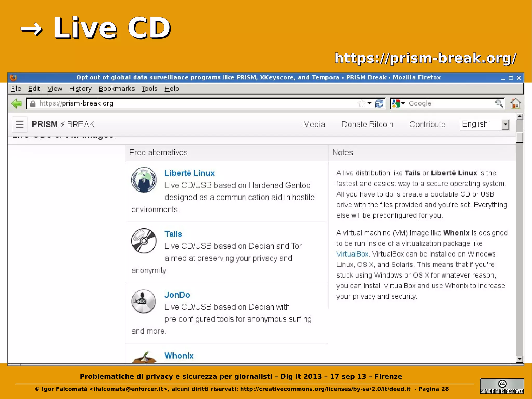Go home with the house icon
This screenshot has width=532, height=399.
coord(515,103)
